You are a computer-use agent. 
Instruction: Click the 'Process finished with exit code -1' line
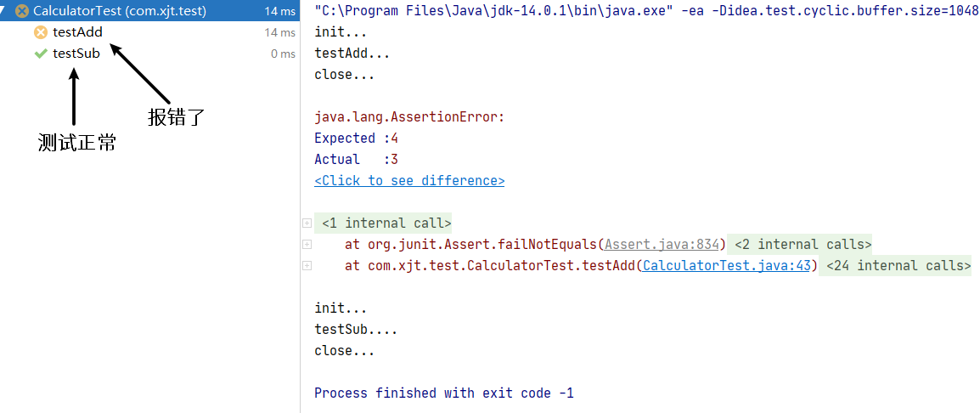tap(444, 393)
